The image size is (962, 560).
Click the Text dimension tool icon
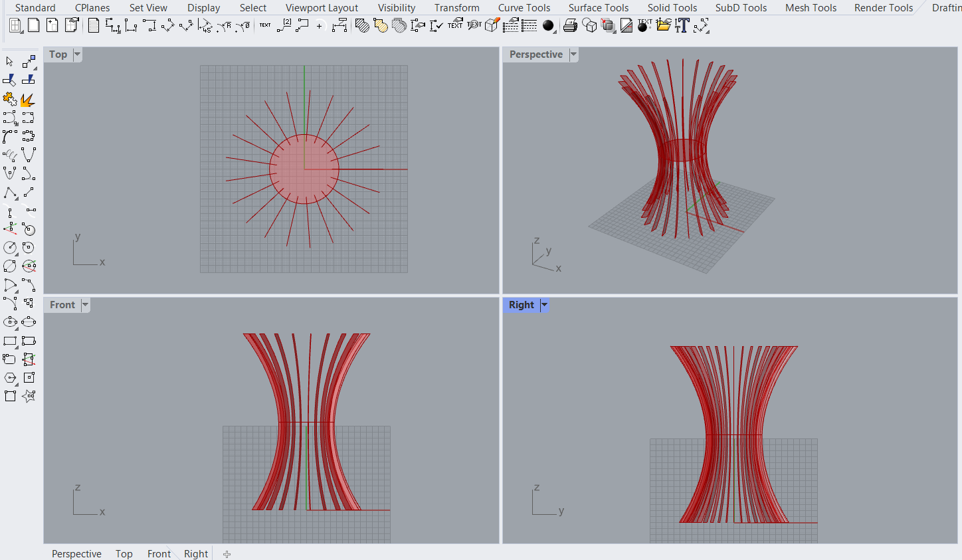[x=265, y=26]
